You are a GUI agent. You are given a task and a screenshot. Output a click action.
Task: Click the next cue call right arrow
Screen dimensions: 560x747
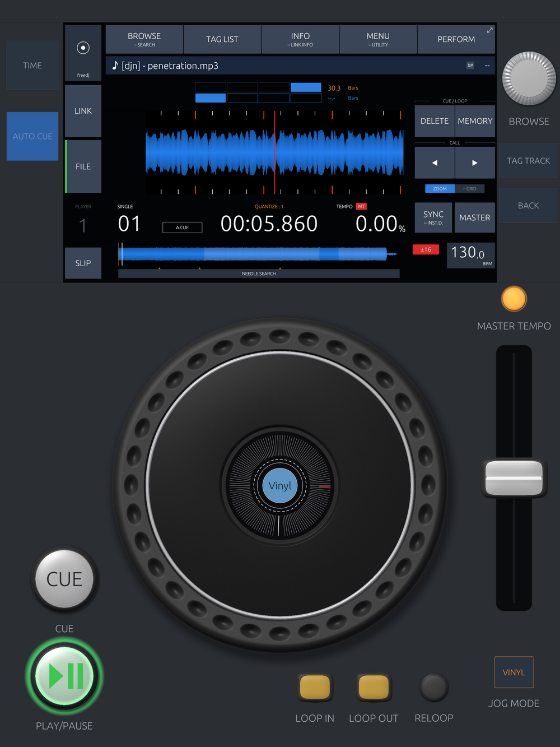pos(475,163)
